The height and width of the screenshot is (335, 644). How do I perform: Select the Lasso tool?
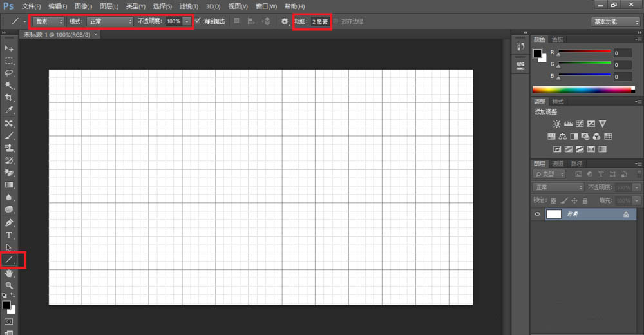8,73
